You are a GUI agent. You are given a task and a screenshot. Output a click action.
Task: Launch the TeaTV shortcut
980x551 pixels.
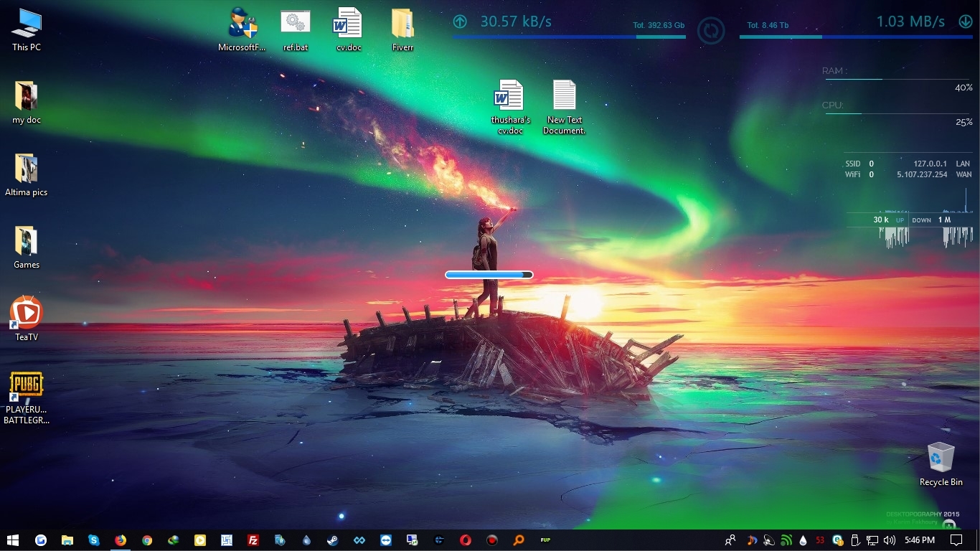[x=27, y=319]
